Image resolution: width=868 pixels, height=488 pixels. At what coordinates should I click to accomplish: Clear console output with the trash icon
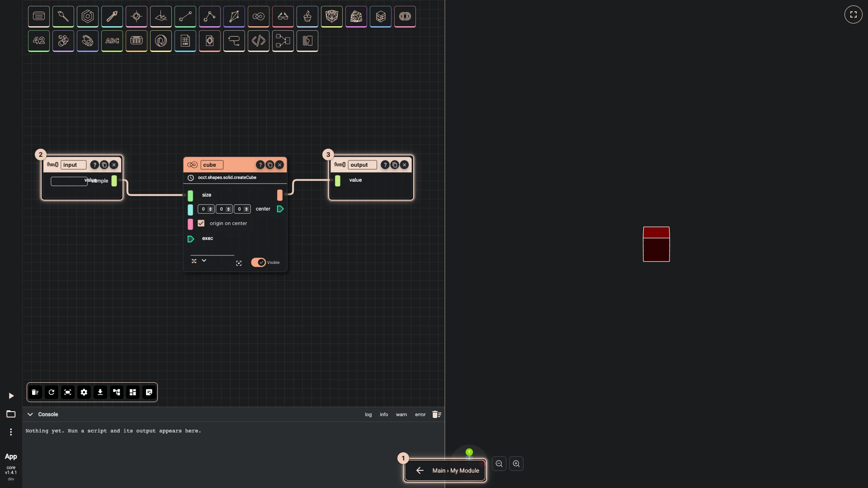437,414
